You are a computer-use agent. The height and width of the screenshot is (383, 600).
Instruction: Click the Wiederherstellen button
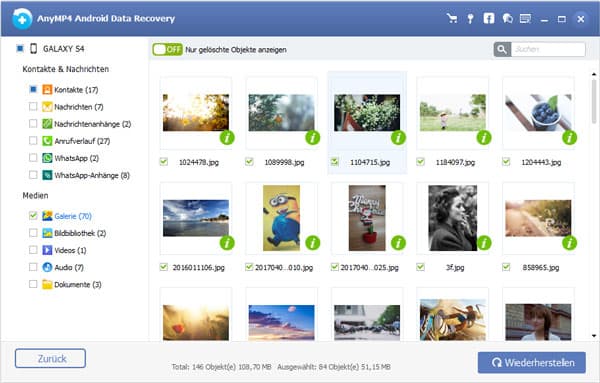click(x=532, y=363)
